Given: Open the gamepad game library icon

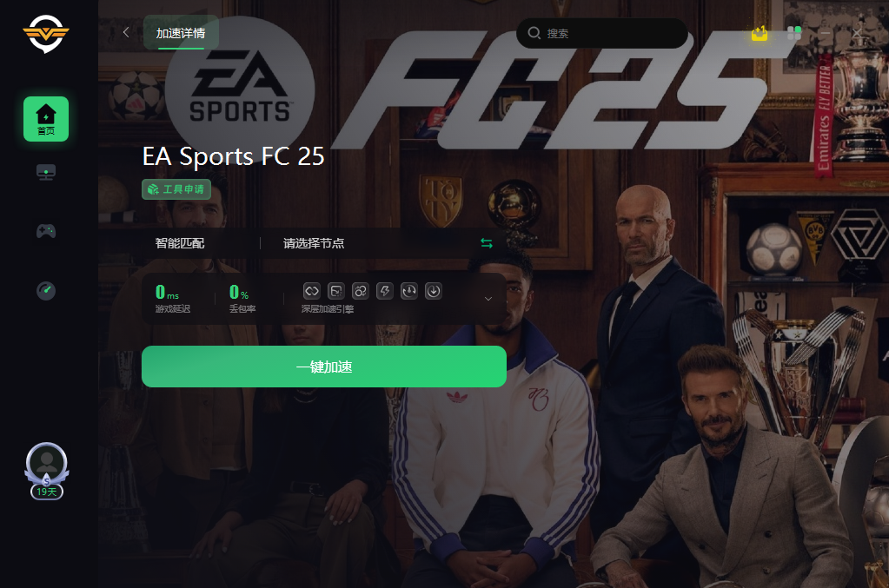Looking at the screenshot, I should tap(46, 230).
